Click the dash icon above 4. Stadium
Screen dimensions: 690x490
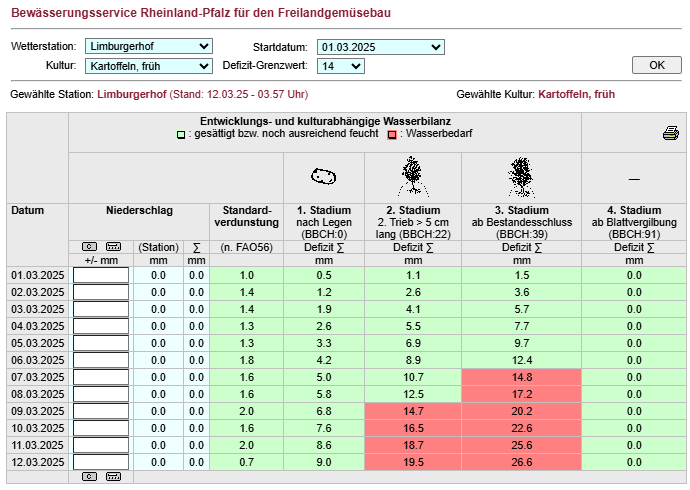(x=634, y=179)
